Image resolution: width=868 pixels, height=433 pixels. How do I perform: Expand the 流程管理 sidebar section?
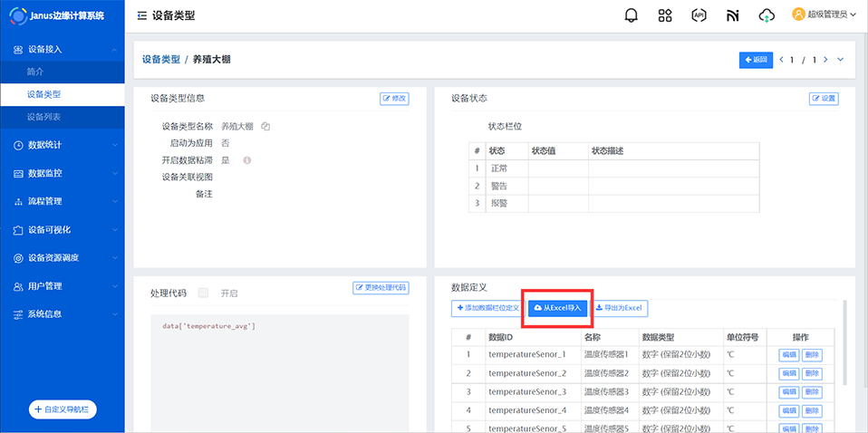tap(62, 201)
